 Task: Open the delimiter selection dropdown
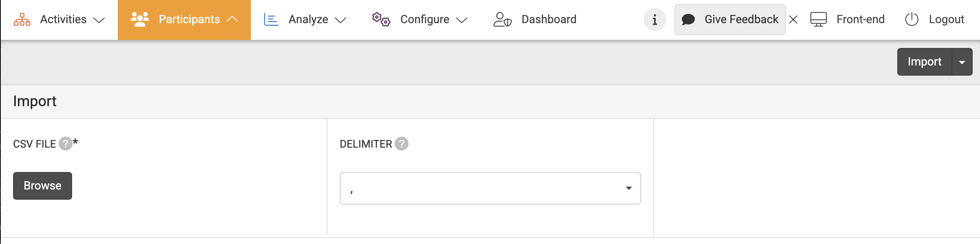coord(490,188)
